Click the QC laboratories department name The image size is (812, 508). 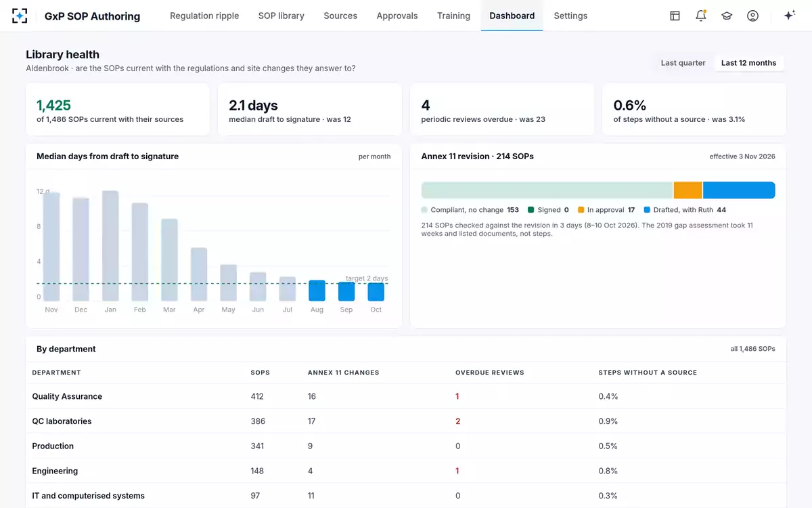click(62, 421)
